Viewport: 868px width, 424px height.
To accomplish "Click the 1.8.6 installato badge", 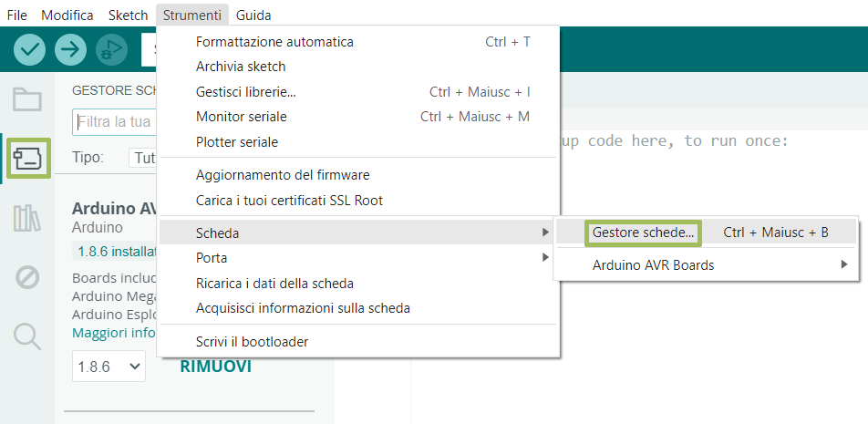I will click(x=115, y=252).
